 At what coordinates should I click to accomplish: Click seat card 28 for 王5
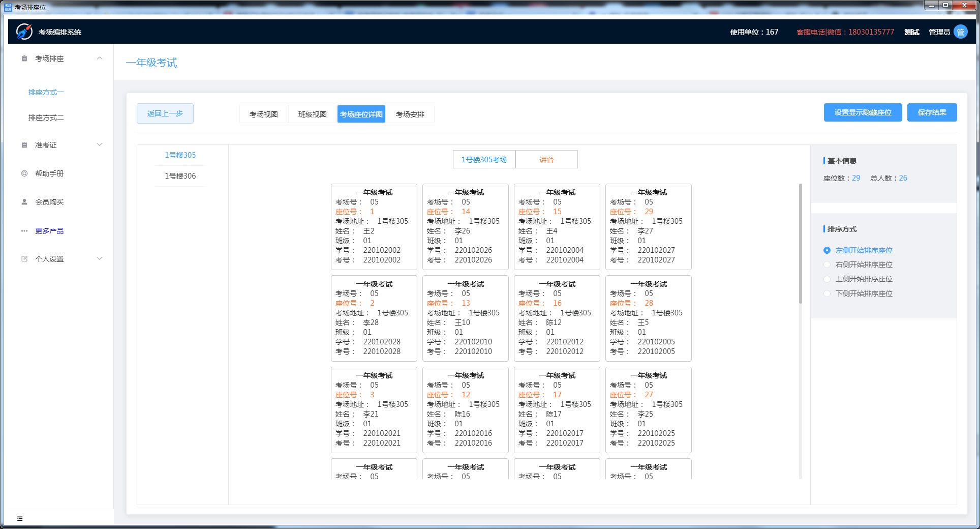pos(649,318)
